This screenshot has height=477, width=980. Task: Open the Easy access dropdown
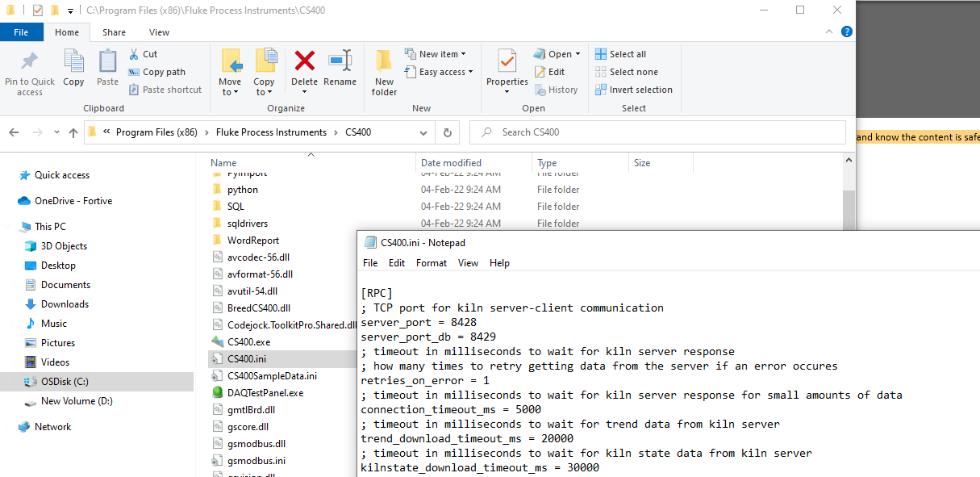[x=439, y=72]
